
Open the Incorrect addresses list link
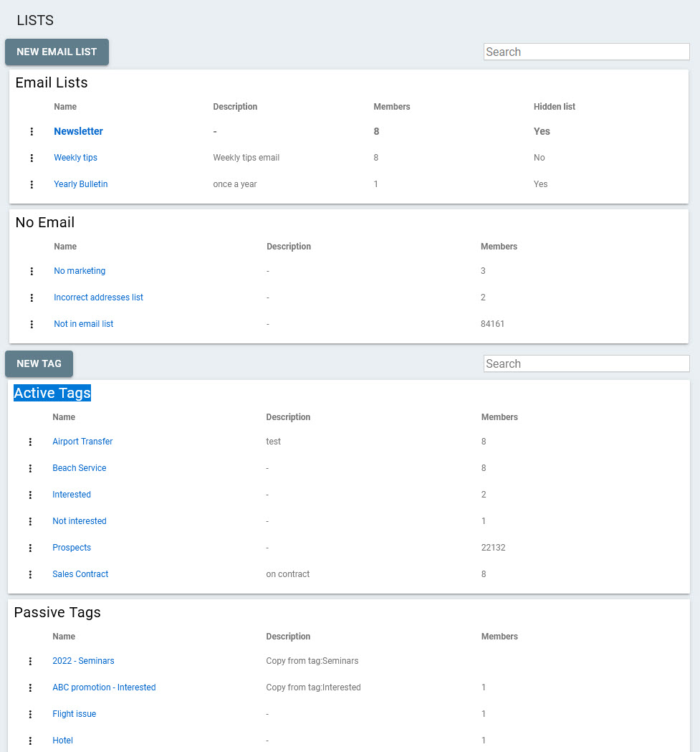tap(98, 298)
